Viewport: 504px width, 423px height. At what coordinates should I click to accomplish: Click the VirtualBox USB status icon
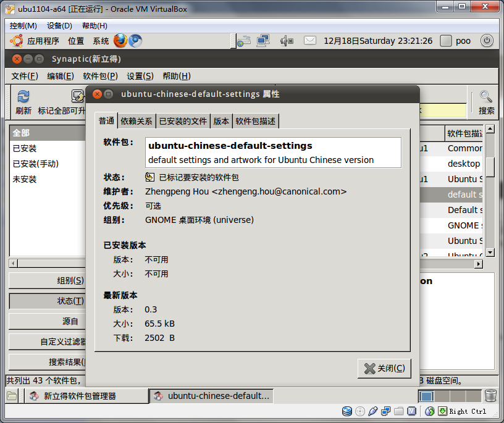(373, 411)
